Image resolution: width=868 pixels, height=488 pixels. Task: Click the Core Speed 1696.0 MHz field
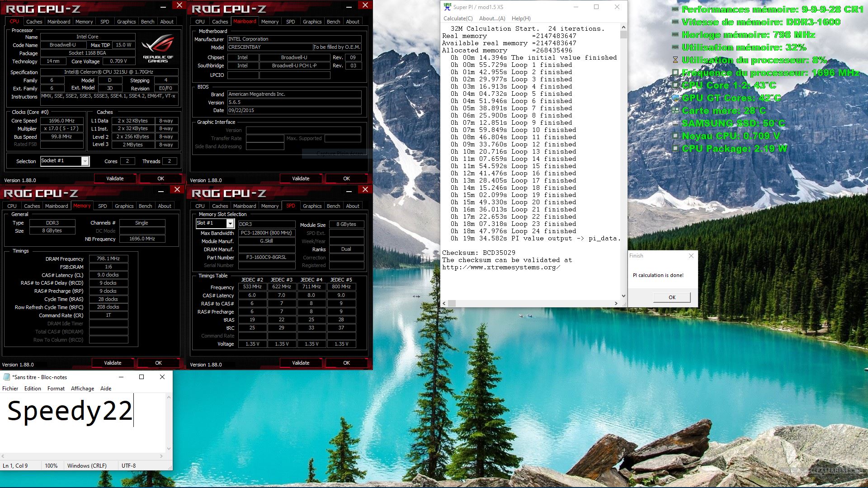[62, 121]
